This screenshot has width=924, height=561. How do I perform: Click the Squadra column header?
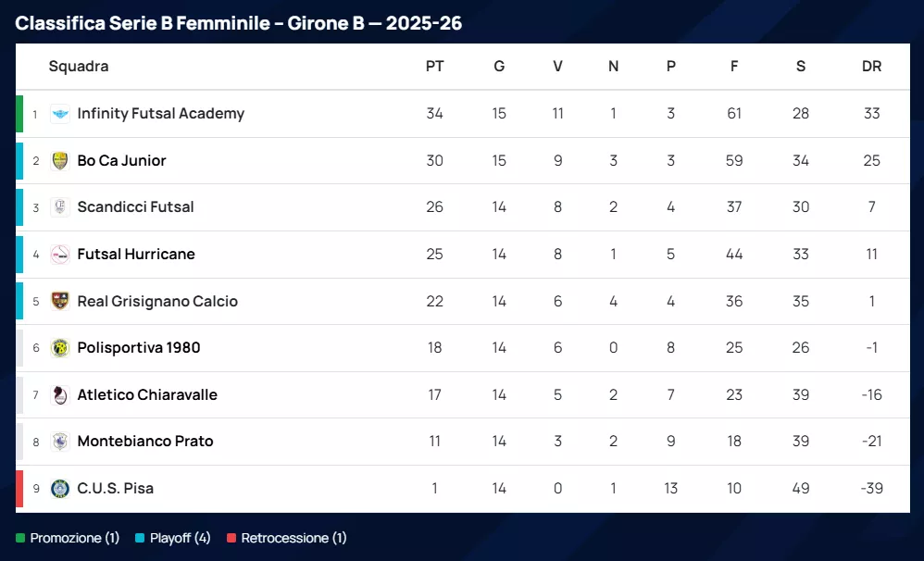coord(79,67)
